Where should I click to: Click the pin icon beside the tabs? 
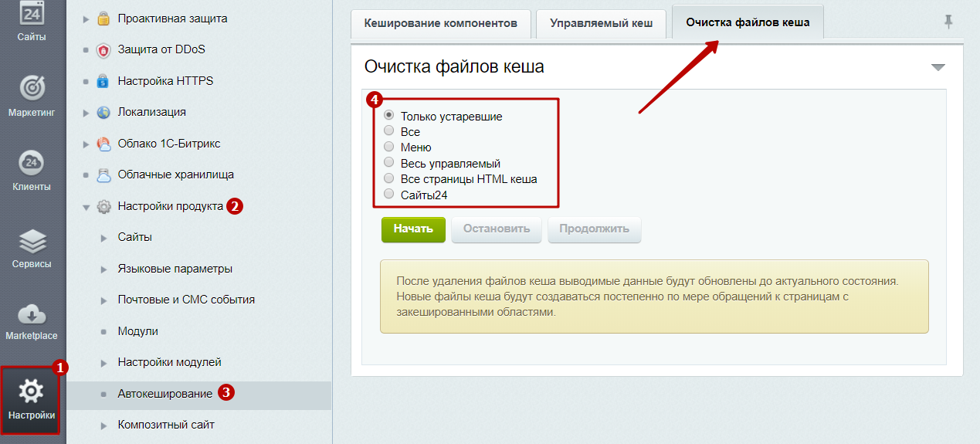click(x=948, y=22)
